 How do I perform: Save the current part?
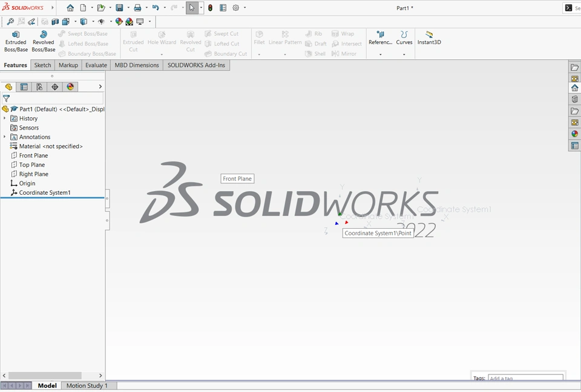(x=119, y=8)
